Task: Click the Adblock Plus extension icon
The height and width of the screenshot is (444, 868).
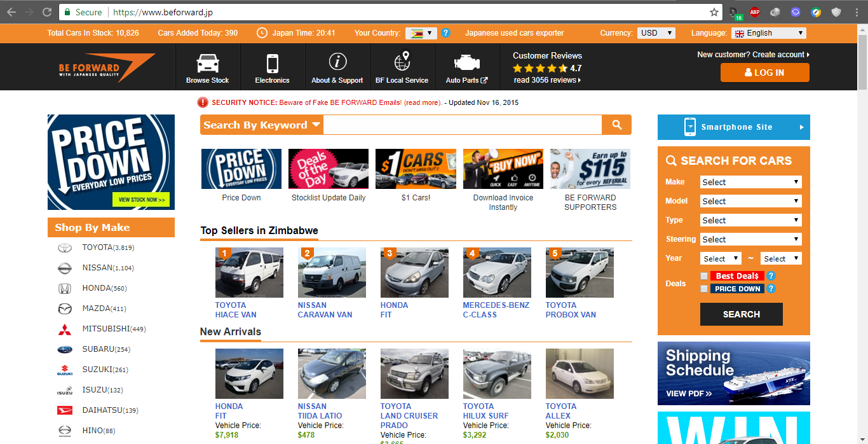Action: coord(754,12)
